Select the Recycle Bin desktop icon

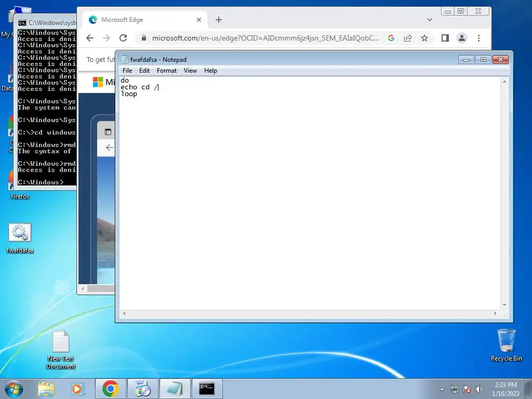pos(506,345)
